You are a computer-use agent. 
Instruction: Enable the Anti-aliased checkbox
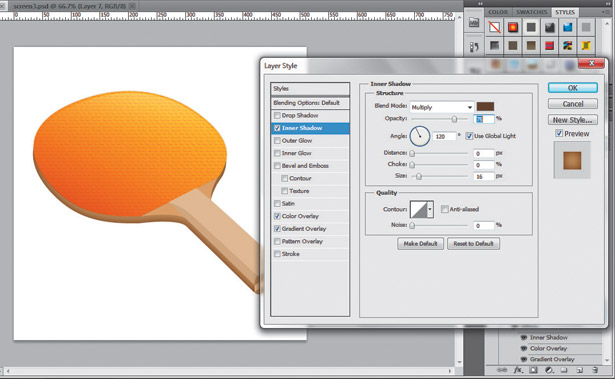coord(444,209)
